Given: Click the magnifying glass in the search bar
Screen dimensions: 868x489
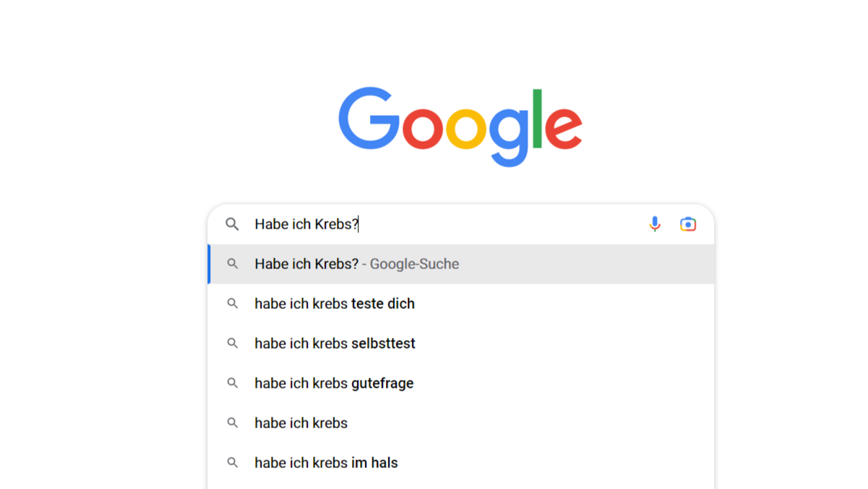Looking at the screenshot, I should point(232,224).
